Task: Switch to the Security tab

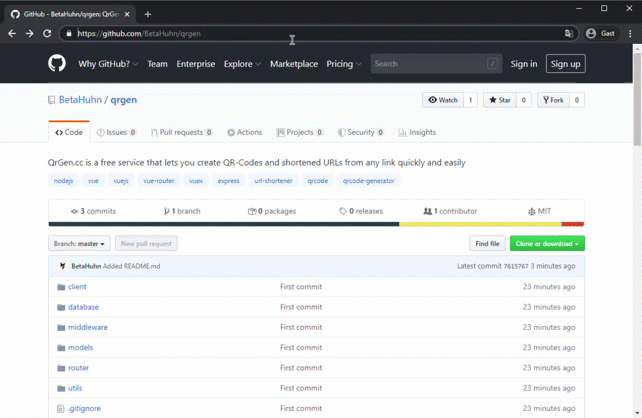Action: [x=361, y=132]
